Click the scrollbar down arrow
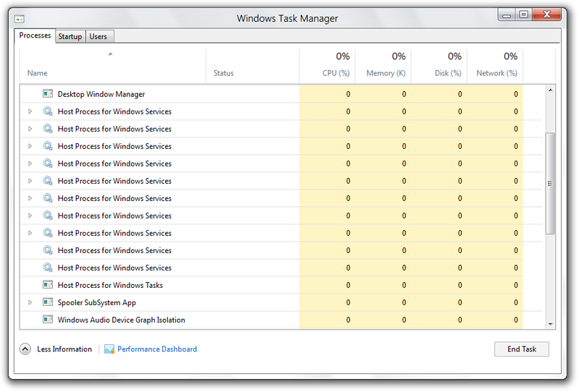 coord(550,324)
